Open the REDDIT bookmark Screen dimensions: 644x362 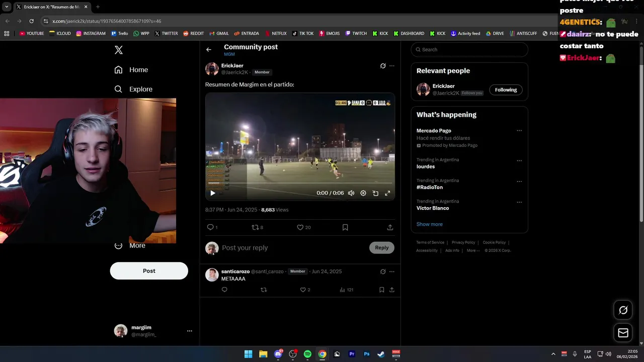click(194, 34)
